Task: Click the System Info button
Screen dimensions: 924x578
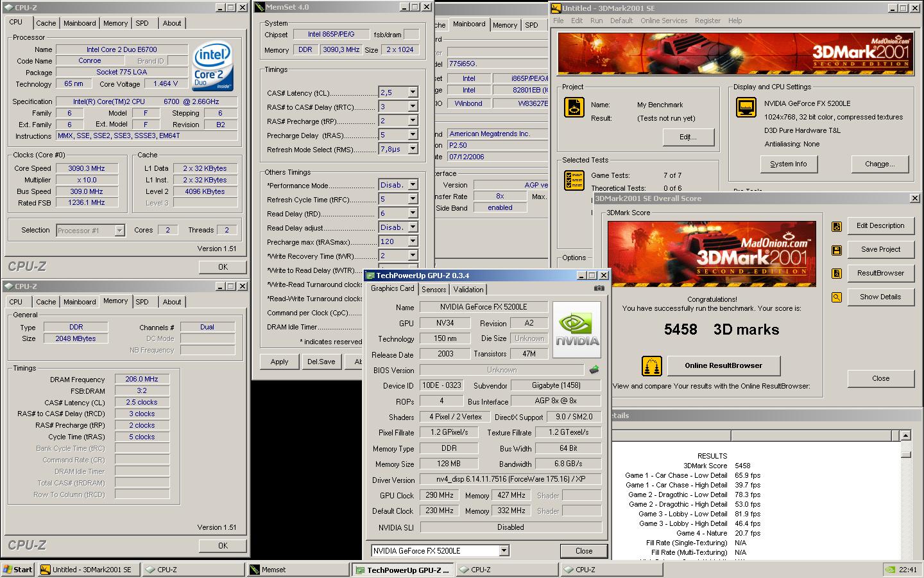Action: pyautogui.click(x=788, y=164)
